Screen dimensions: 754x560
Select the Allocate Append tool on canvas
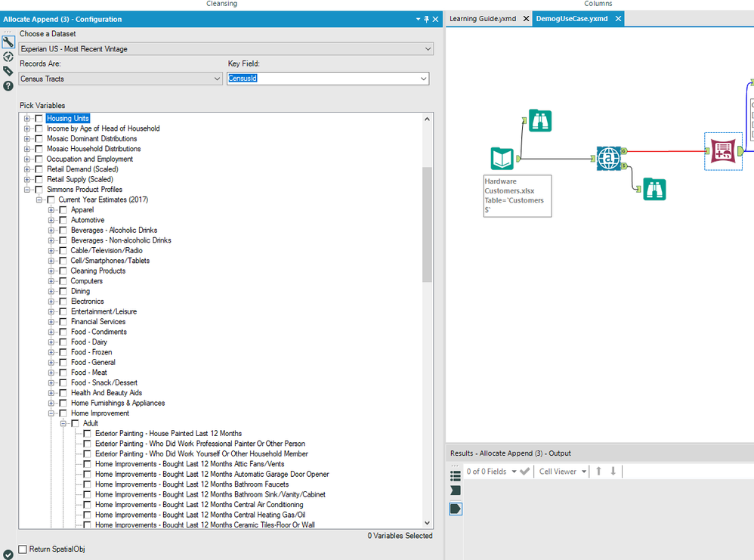[722, 150]
